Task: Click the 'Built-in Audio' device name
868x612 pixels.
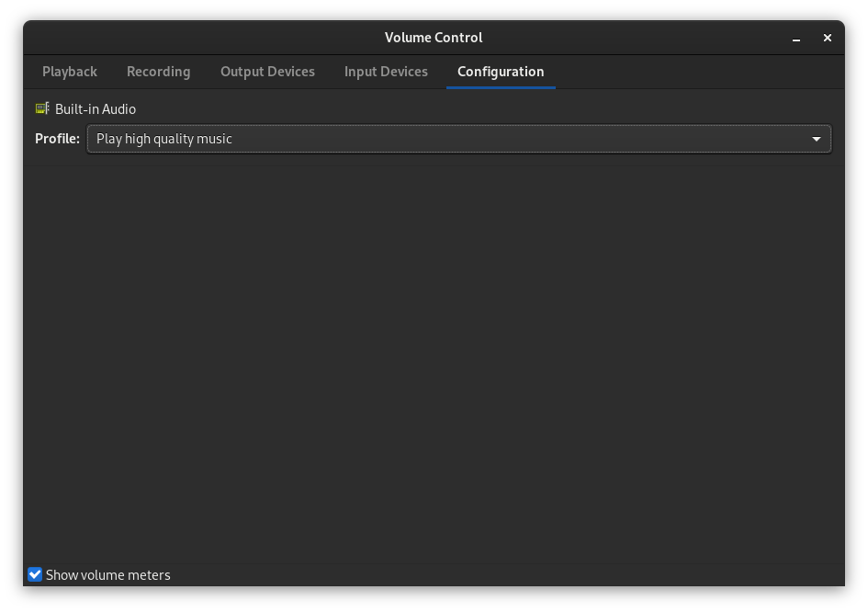Action: coord(96,109)
